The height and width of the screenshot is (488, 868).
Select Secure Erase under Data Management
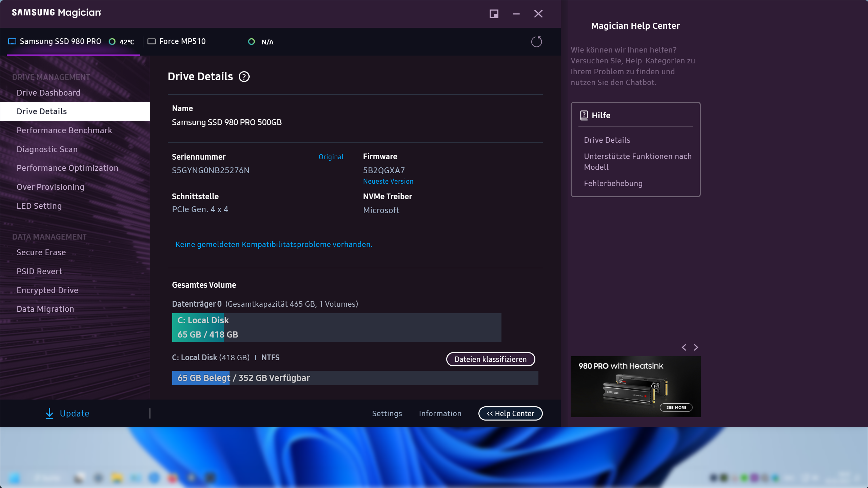coord(41,252)
